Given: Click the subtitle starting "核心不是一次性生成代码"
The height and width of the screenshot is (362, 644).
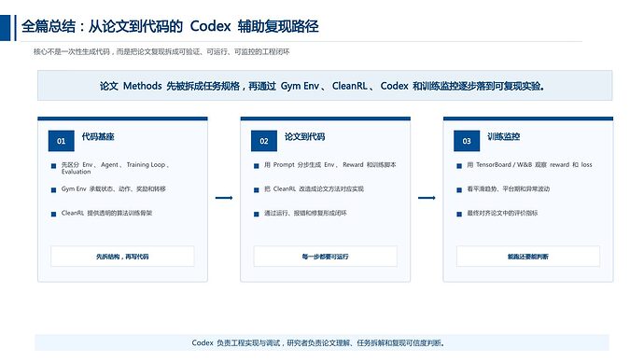Looking at the screenshot, I should pos(161,51).
